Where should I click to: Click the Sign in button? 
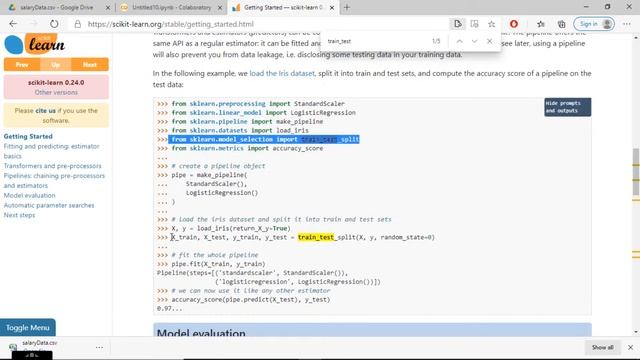pos(594,24)
